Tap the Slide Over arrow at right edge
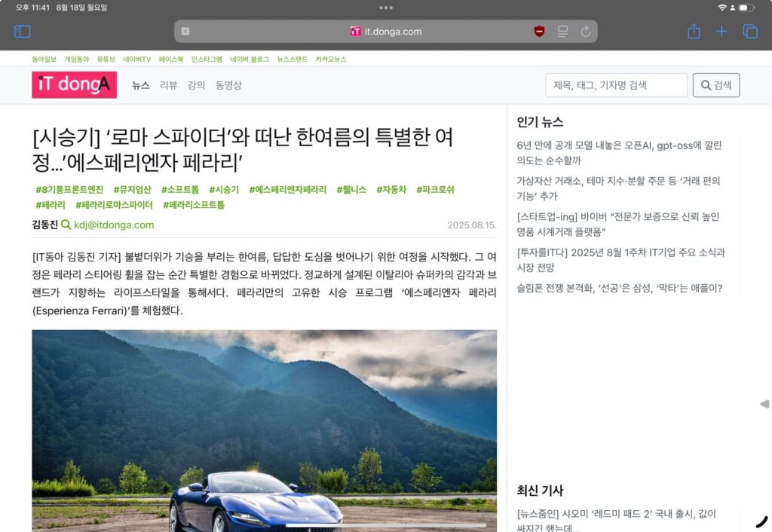Viewport: 772px width, 532px height. pyautogui.click(x=764, y=404)
